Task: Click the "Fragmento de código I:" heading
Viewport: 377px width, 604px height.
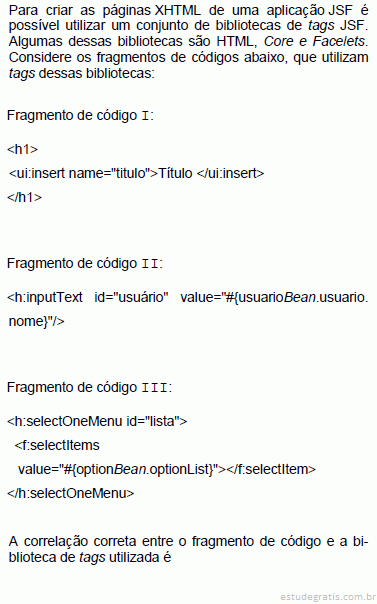Action: coord(80,116)
